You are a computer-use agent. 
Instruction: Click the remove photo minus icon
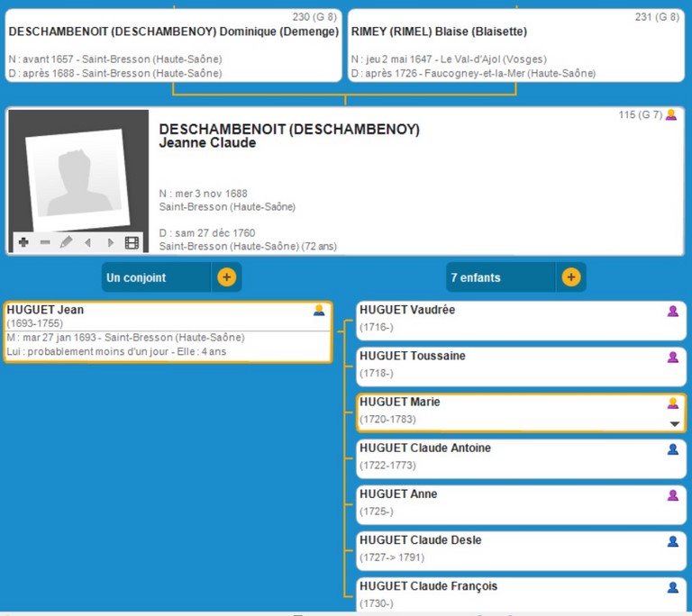click(45, 242)
